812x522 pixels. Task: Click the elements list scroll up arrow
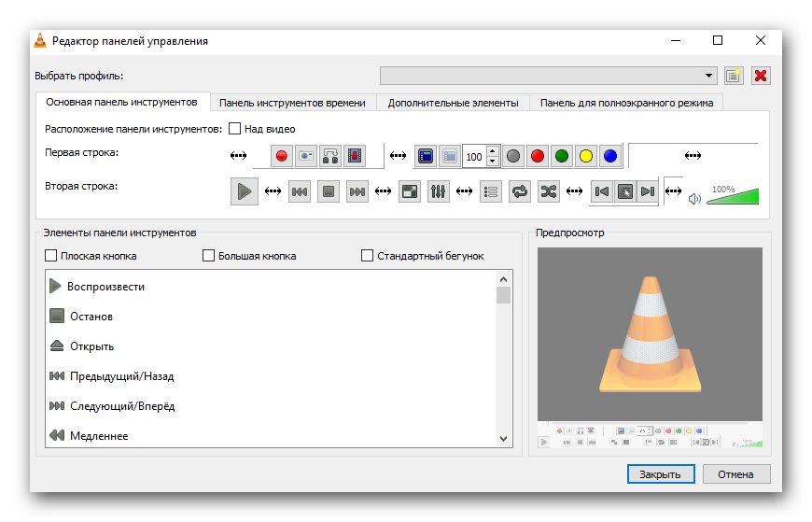click(503, 279)
